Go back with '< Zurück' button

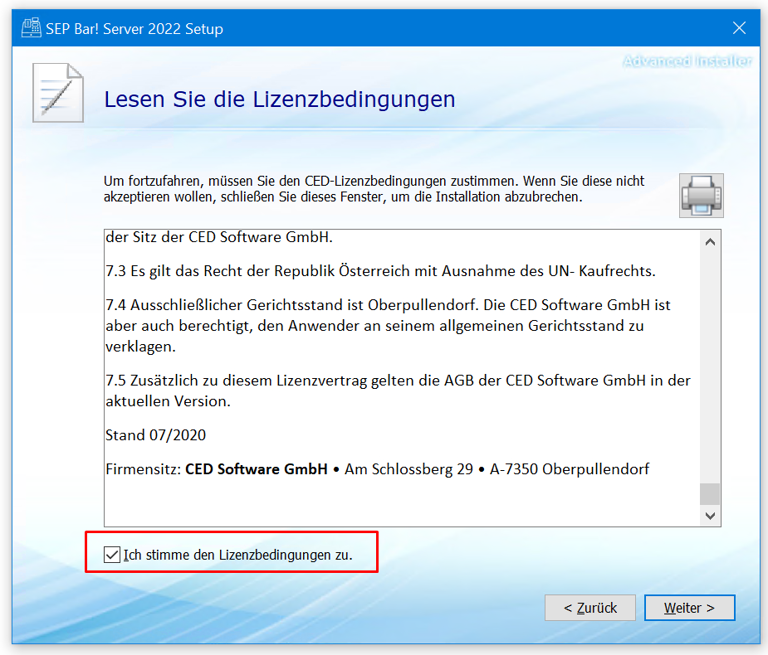(590, 607)
